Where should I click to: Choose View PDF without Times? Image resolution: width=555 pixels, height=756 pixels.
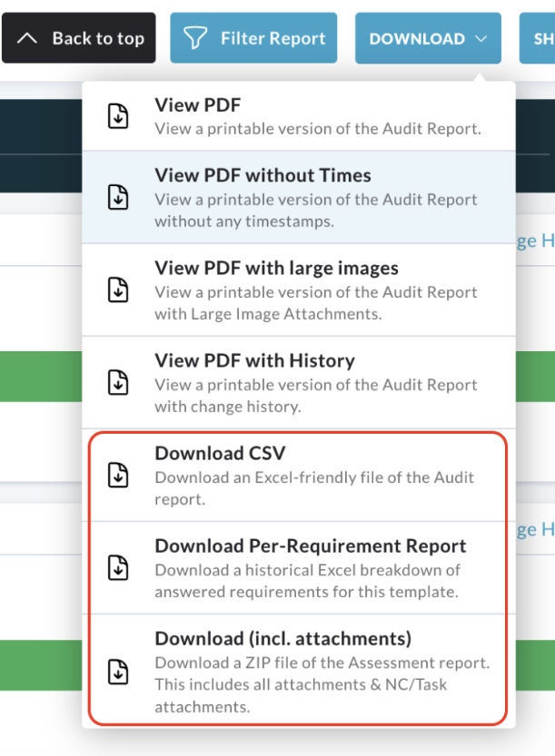299,197
